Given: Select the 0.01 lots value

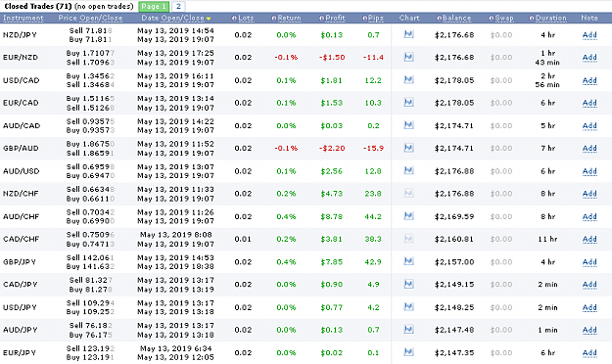Looking at the screenshot, I should click(243, 239).
